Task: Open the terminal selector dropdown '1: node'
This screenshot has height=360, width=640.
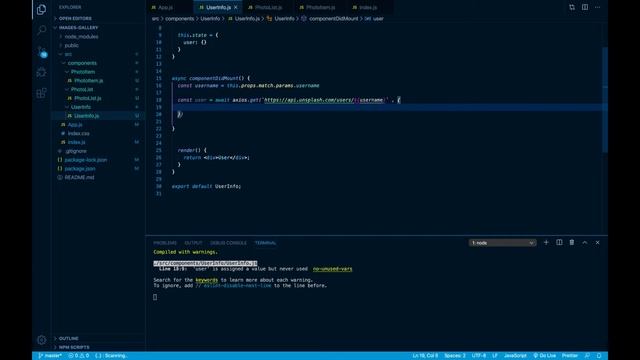Action: [502, 243]
